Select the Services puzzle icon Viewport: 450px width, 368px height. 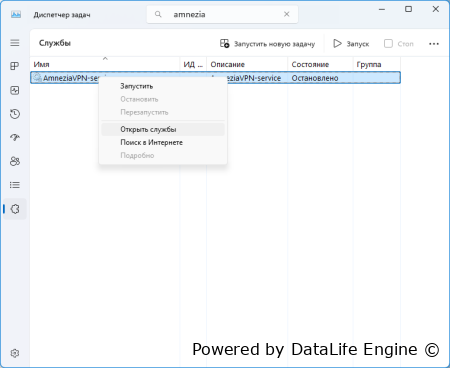[x=15, y=209]
